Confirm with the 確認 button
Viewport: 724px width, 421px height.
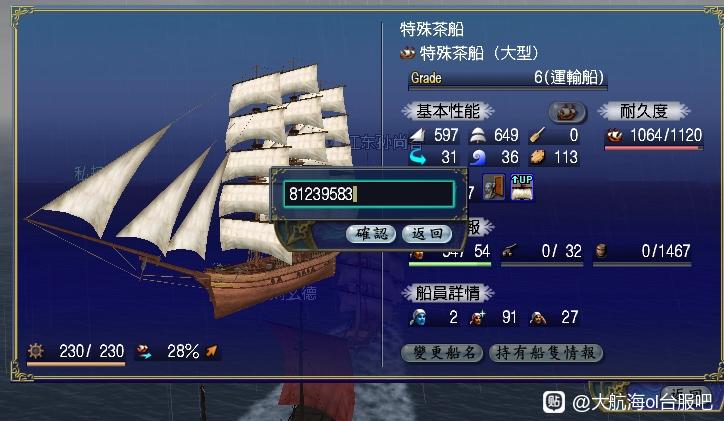(x=371, y=234)
